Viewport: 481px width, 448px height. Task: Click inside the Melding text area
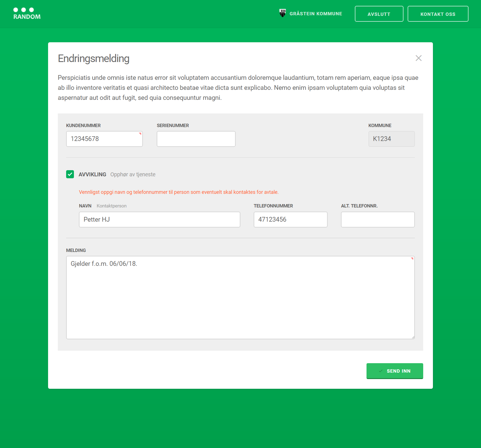(x=240, y=298)
